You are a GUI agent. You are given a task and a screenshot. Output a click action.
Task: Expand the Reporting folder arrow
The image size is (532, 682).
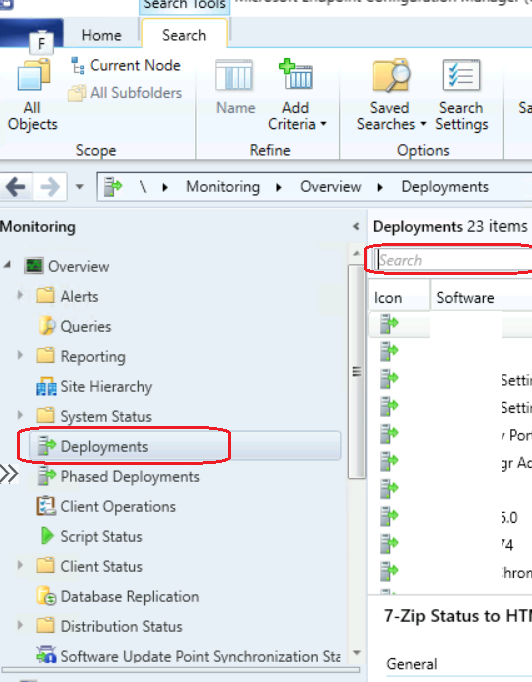(20, 355)
